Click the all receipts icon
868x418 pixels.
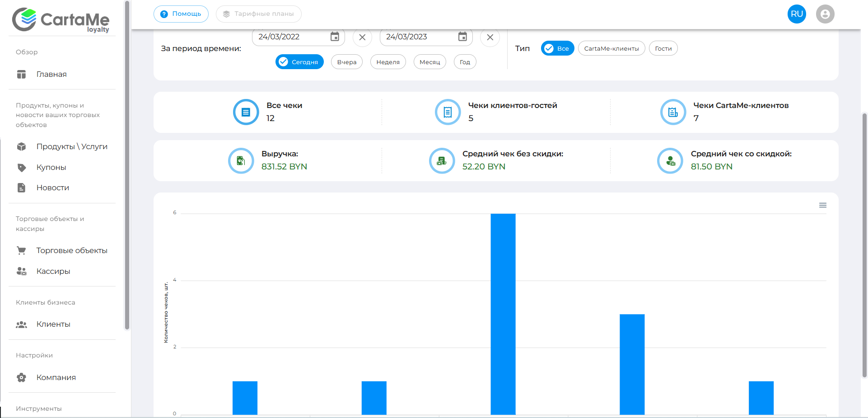(246, 112)
